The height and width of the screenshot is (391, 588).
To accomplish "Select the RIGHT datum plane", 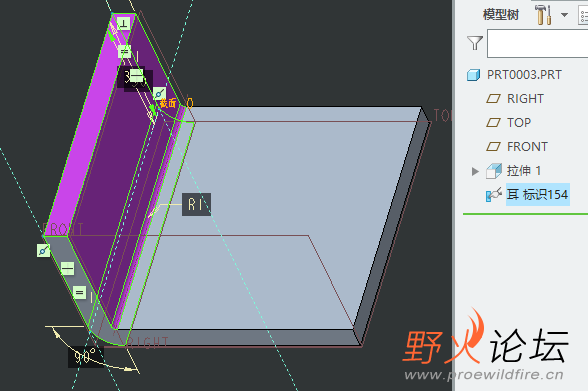I will click(525, 99).
